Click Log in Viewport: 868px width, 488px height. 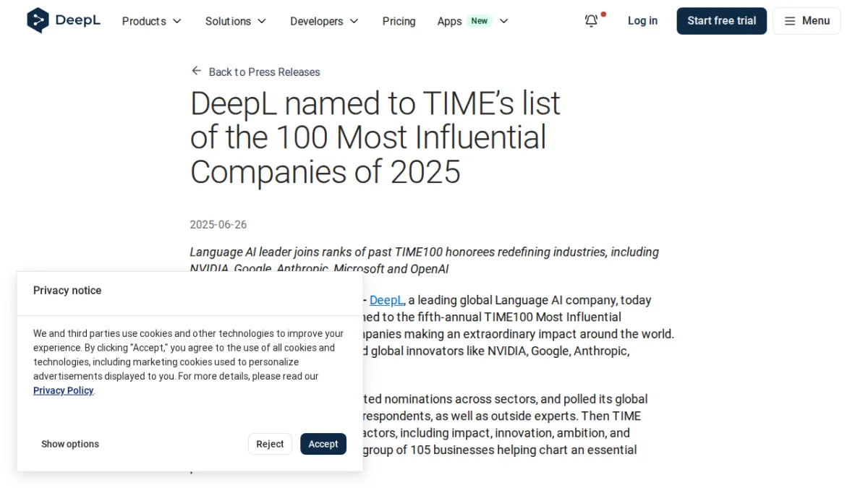click(x=642, y=21)
